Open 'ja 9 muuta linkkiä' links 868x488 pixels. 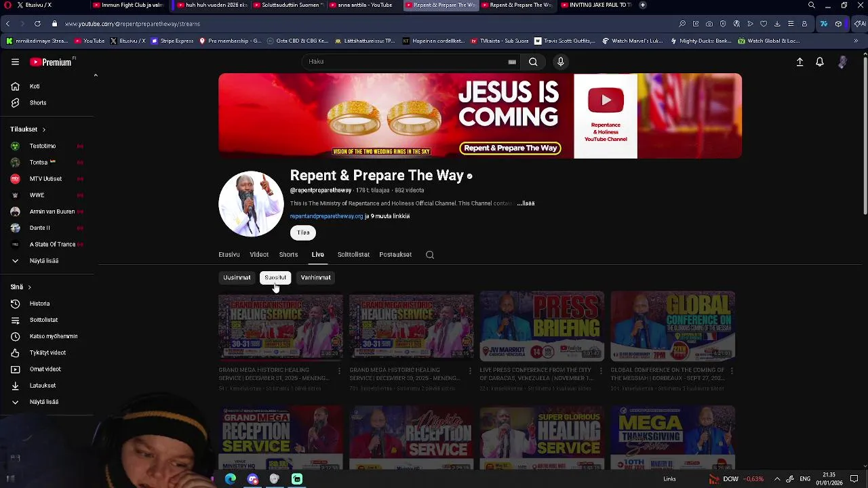click(387, 216)
